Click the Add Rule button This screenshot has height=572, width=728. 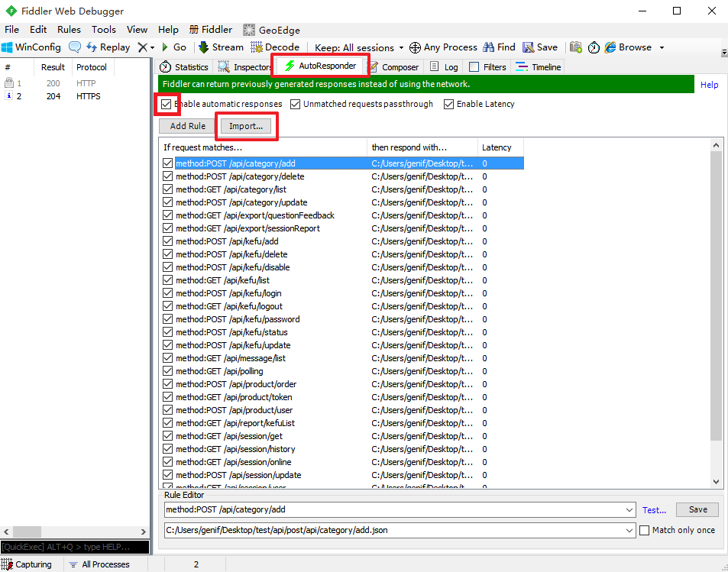point(188,126)
